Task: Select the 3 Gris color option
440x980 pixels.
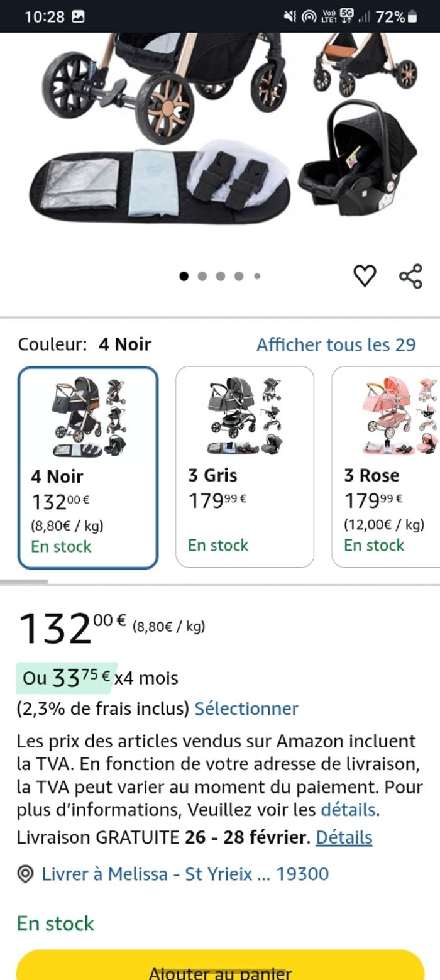Action: point(245,467)
